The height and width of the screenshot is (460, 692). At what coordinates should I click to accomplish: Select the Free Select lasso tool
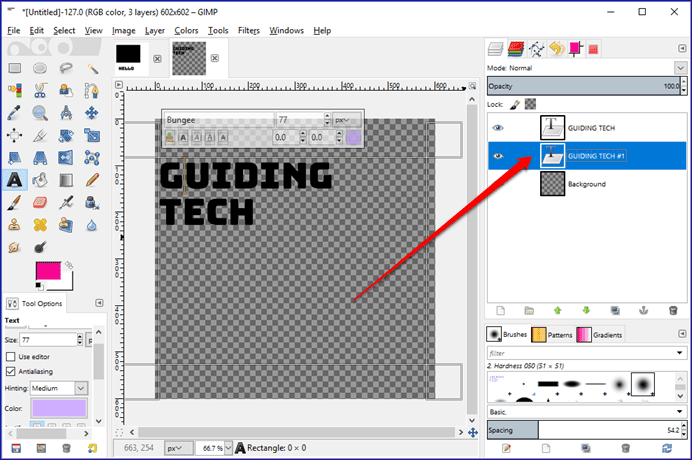[66, 68]
